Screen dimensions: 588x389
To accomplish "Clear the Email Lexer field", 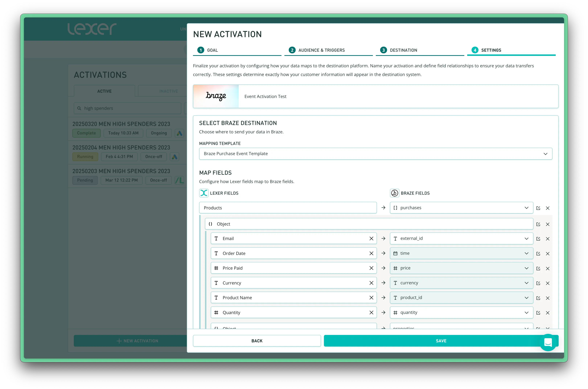I will coord(371,238).
